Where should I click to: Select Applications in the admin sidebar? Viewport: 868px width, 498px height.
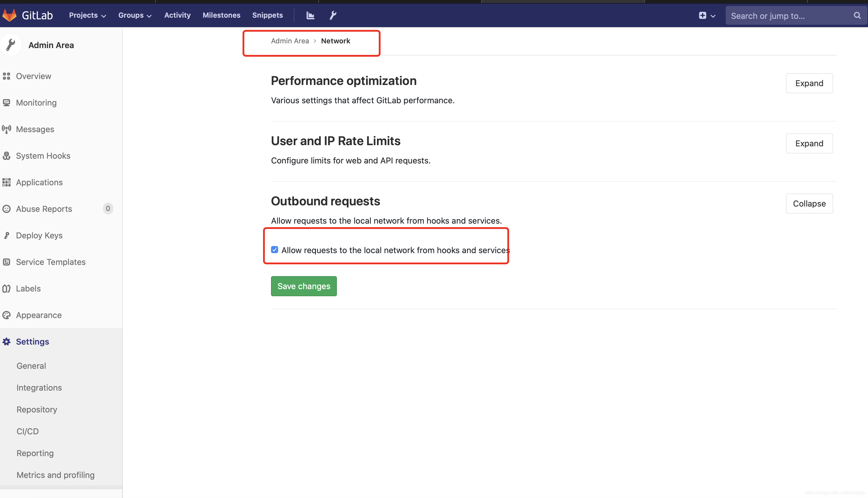pos(39,182)
